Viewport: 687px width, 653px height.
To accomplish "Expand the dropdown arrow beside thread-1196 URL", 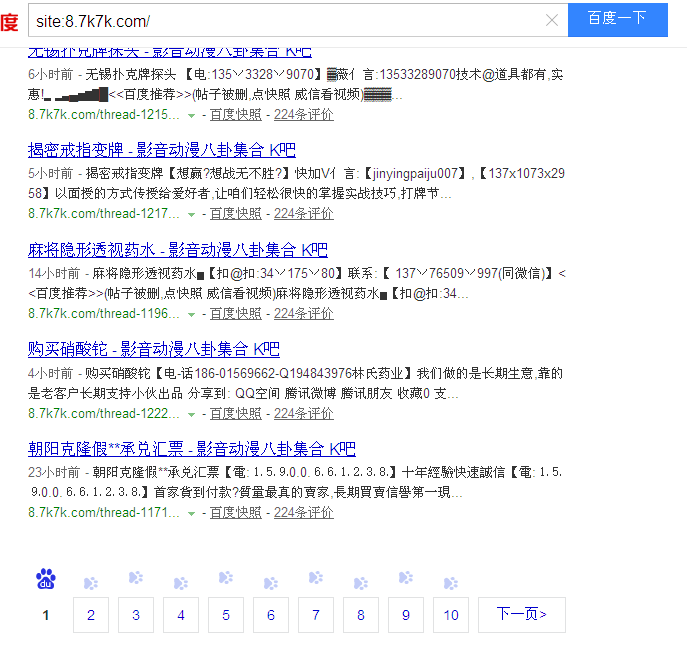I will click(191, 315).
